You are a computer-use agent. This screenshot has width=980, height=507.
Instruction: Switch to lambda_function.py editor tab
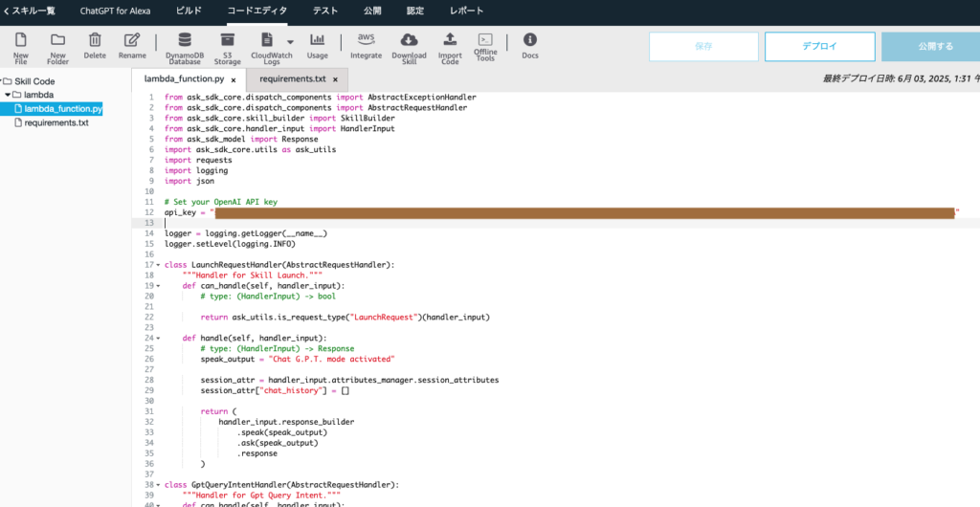[184, 79]
